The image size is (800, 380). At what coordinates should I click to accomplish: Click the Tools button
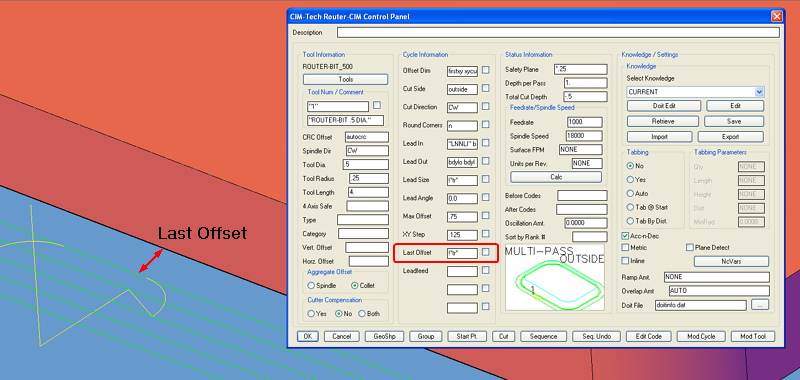click(x=345, y=80)
